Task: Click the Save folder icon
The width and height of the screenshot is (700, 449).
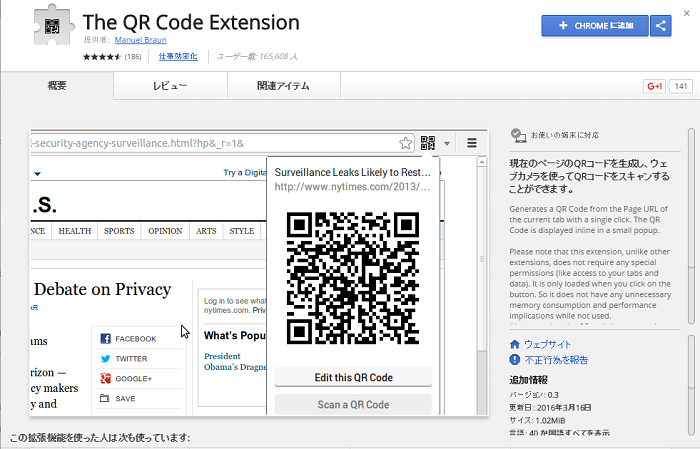Action: tap(104, 398)
